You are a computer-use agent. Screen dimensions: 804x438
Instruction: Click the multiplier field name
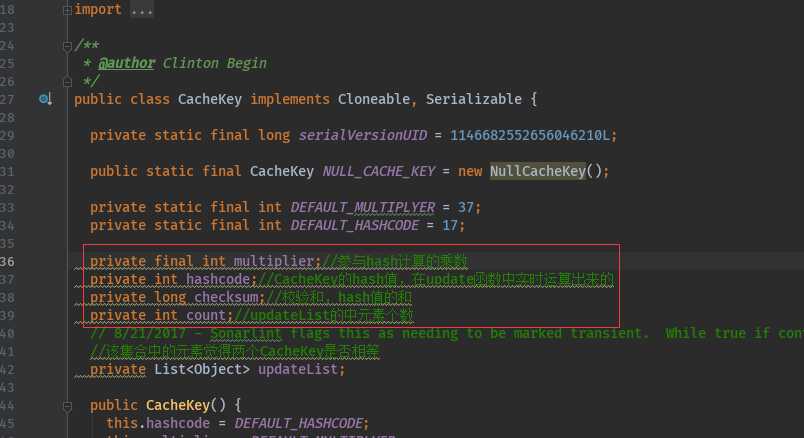click(274, 262)
